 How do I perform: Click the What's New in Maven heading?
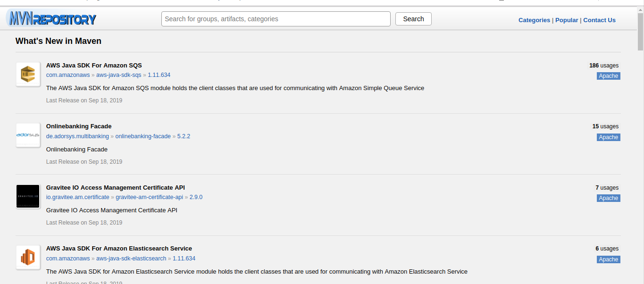tap(59, 41)
